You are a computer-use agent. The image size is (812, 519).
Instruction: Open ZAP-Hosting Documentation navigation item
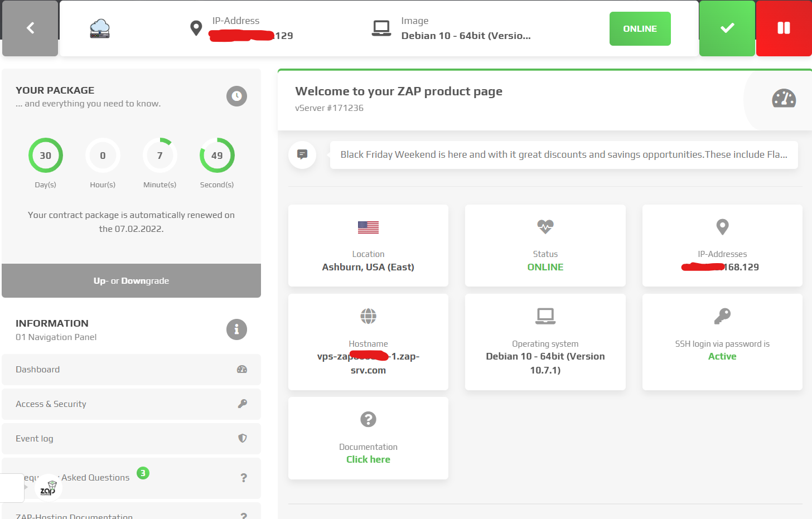point(132,511)
